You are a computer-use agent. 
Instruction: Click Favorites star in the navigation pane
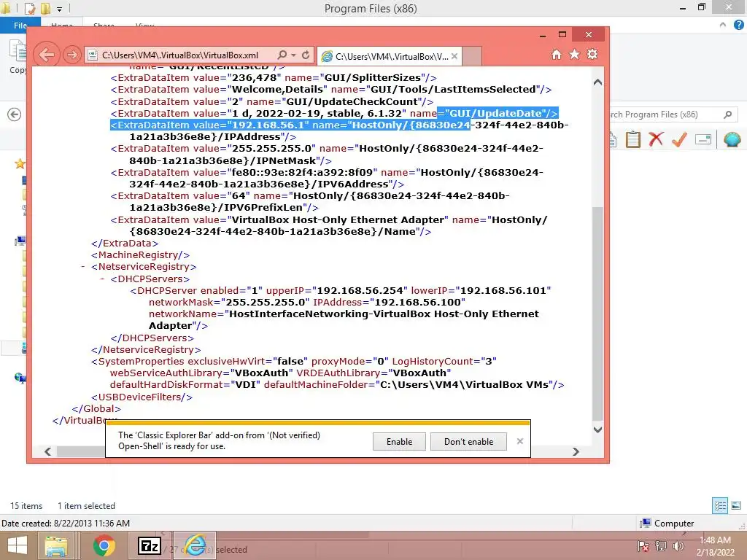coord(20,164)
